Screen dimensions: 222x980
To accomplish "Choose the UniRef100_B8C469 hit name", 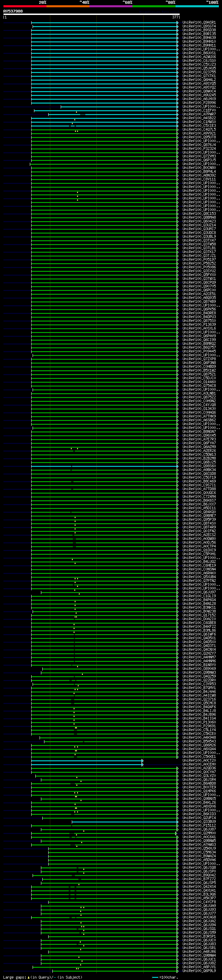I will (x=199, y=481).
